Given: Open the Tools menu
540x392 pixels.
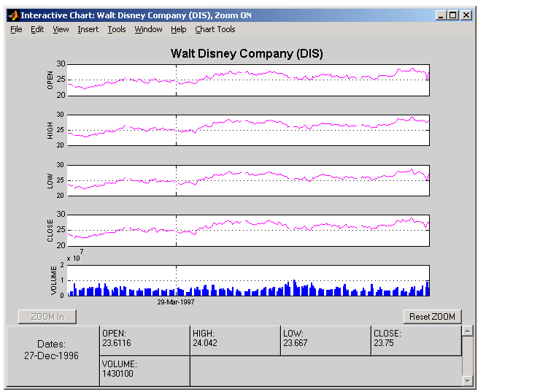Looking at the screenshot, I should [x=117, y=30].
